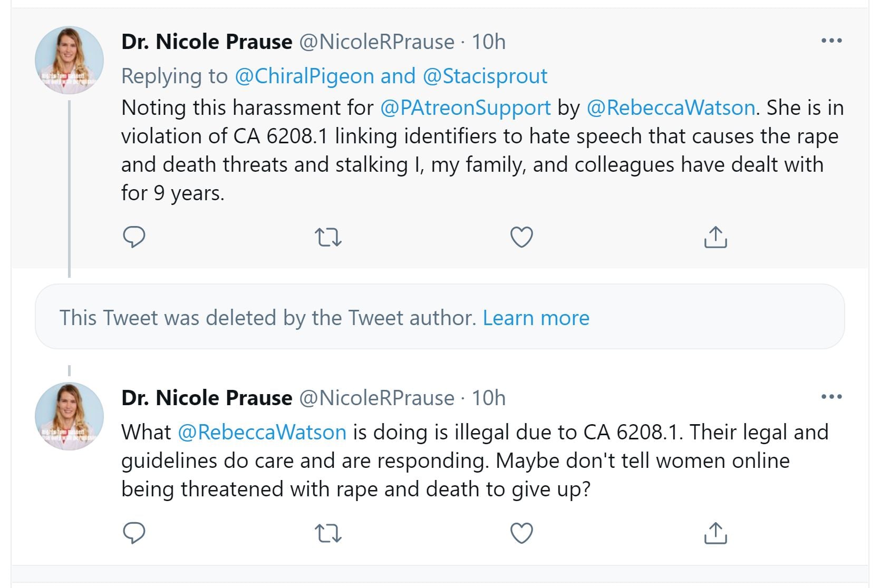The image size is (880, 588).
Task: Like the first tweet mentioning PAtreonSupport
Action: [521, 237]
